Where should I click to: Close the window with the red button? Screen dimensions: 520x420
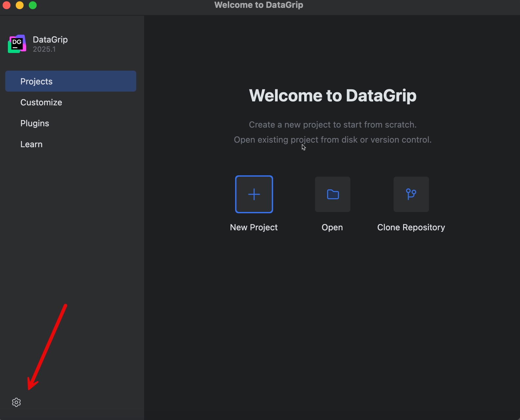tap(7, 5)
